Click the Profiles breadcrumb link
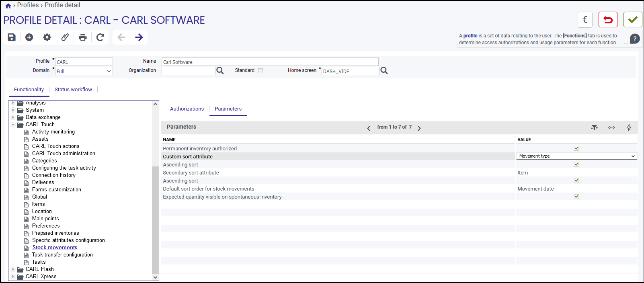Screen dimensions: 644x283 click(x=28, y=5)
